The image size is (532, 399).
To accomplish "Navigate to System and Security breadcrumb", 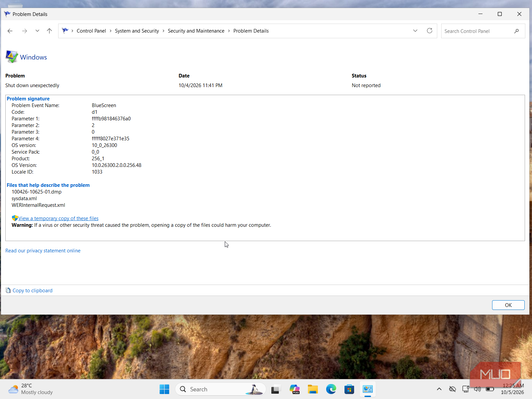I will (137, 31).
